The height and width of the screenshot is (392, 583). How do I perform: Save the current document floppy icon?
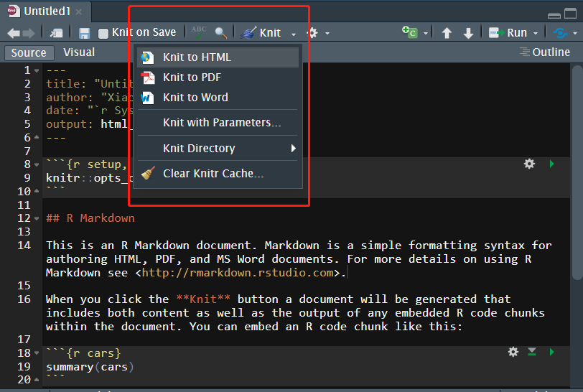(85, 34)
